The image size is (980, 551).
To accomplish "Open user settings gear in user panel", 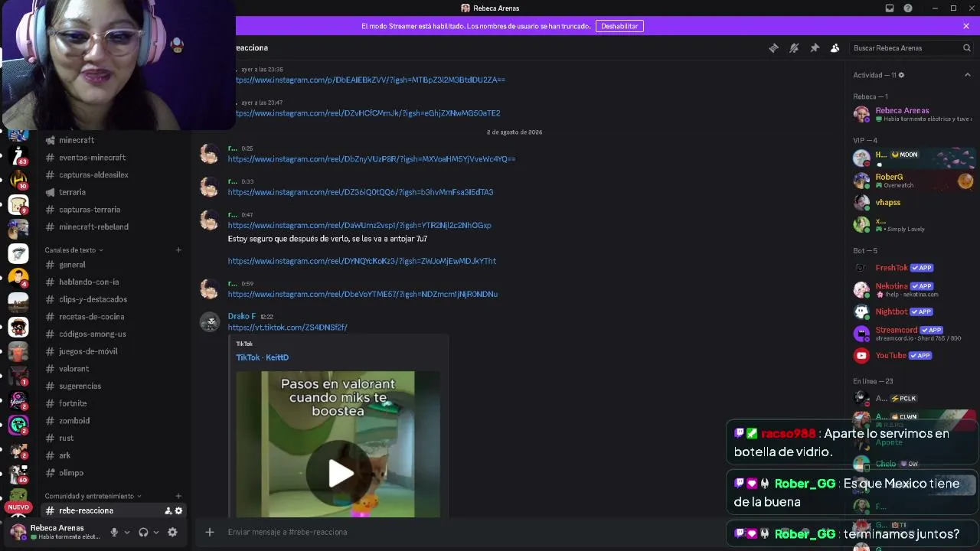I will pos(172,532).
